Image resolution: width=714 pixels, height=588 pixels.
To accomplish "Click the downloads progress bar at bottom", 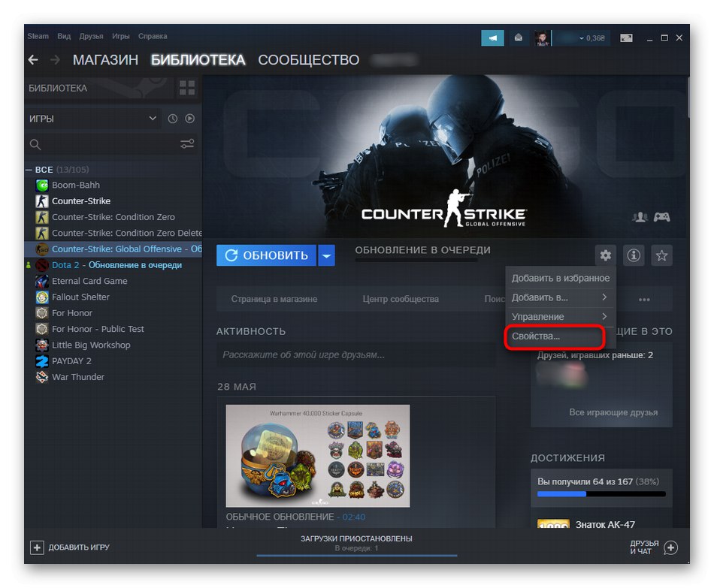I will click(356, 555).
